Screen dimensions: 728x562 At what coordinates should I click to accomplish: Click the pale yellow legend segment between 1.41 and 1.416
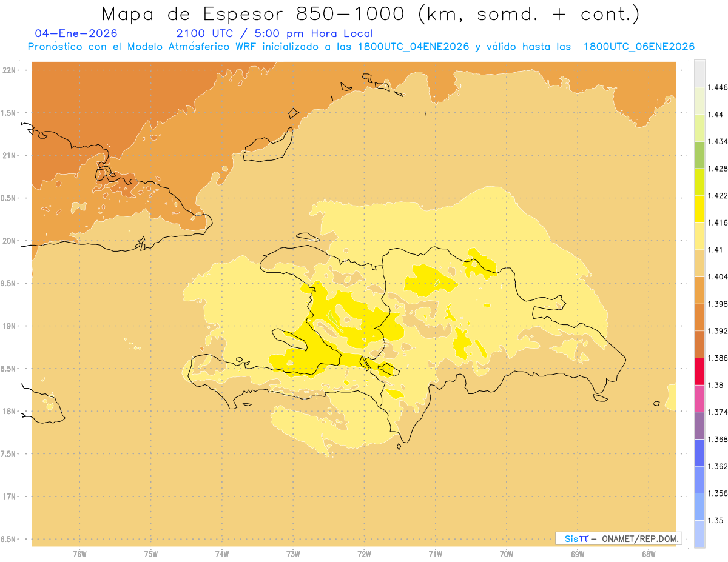699,236
